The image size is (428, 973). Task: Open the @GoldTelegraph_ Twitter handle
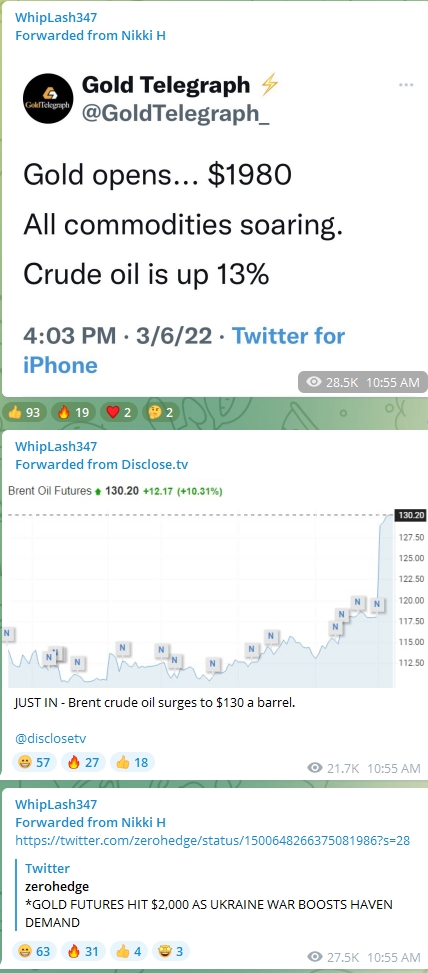pos(176,113)
